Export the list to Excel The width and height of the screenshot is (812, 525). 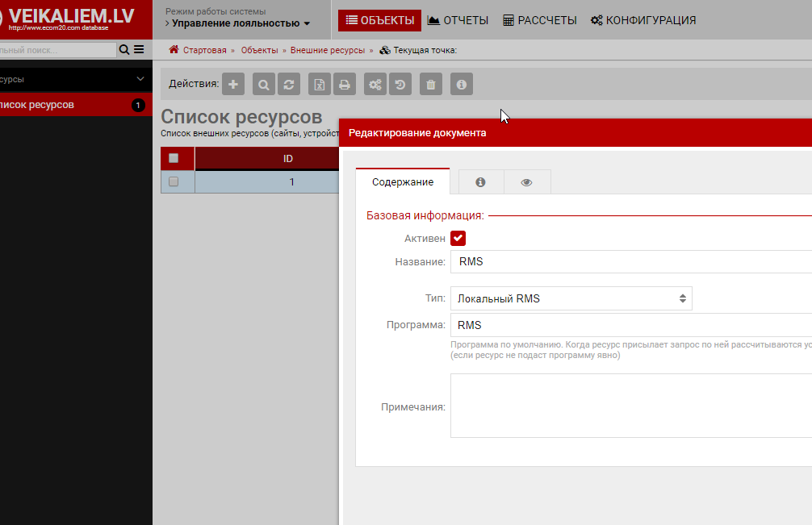pos(320,84)
